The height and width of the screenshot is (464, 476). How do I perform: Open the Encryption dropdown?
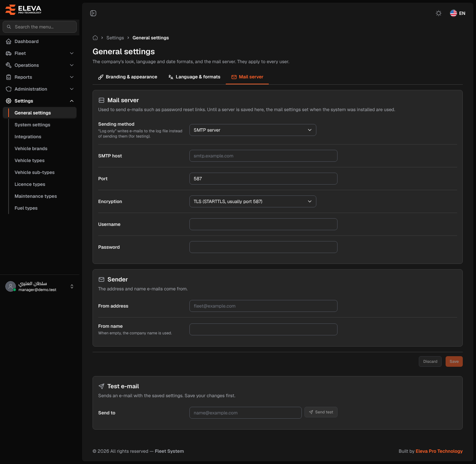point(253,201)
